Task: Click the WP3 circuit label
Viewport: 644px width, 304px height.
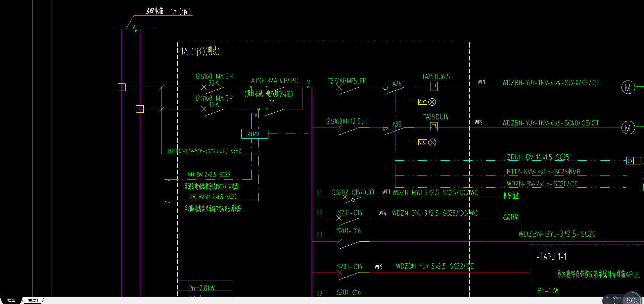Action: (x=386, y=192)
